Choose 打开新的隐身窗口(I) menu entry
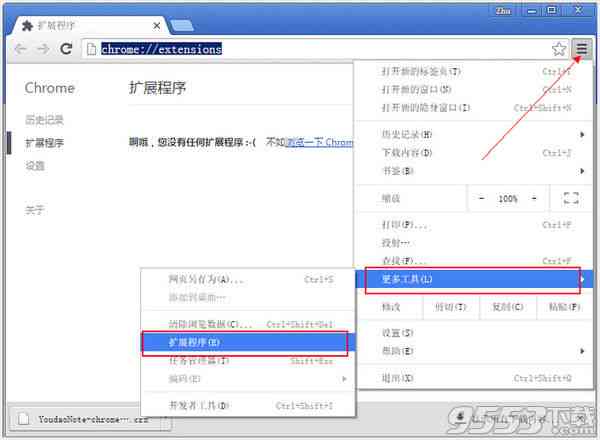 click(474, 108)
